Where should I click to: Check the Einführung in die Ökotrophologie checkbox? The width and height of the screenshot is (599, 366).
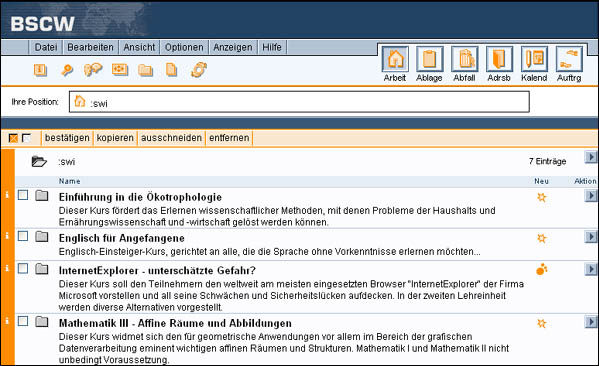23,195
